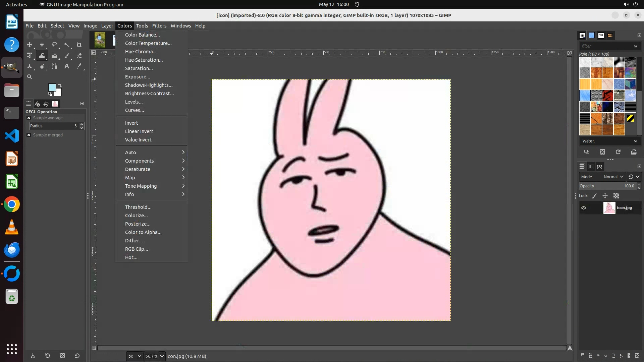Open the layer Mode Normal dropdown
Viewport: 644px width, 362px height.
pos(613,177)
